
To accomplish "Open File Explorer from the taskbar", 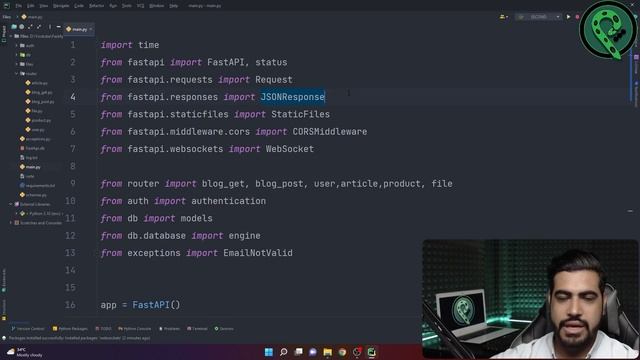I will click(x=327, y=352).
